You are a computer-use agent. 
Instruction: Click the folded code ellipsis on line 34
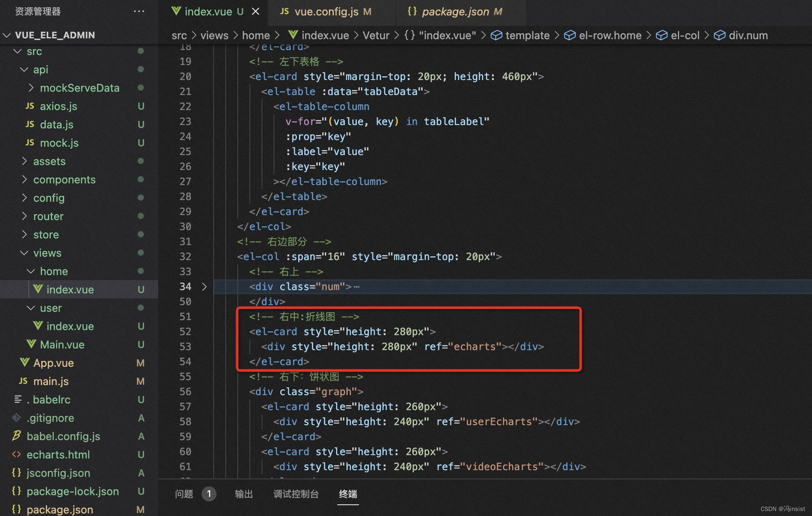coord(356,287)
